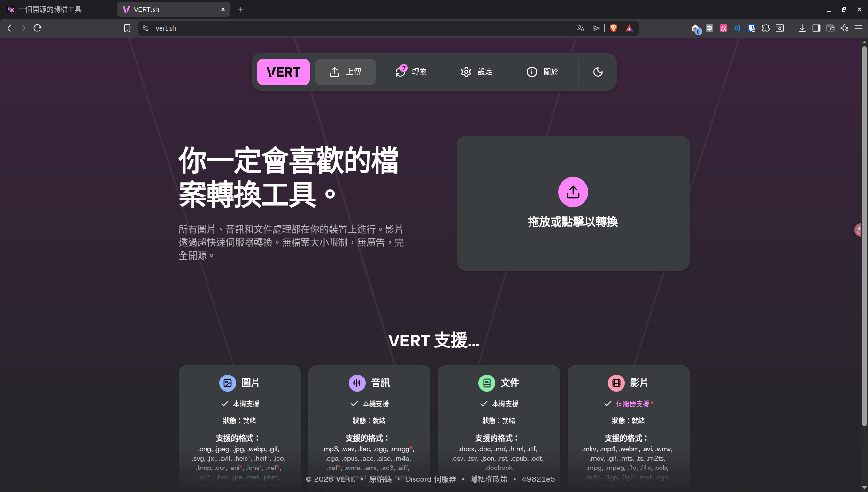Open the 上傳 upload tab
The height and width of the screenshot is (492, 868).
pyautogui.click(x=345, y=72)
